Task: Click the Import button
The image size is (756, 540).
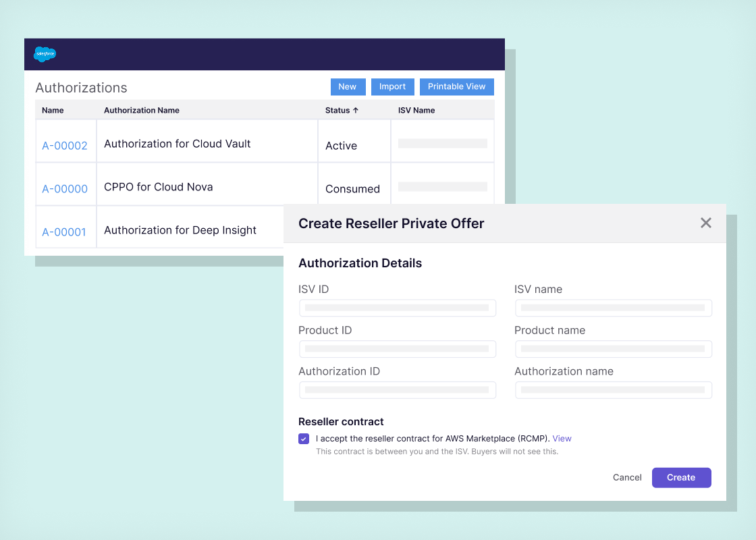Action: click(392, 87)
